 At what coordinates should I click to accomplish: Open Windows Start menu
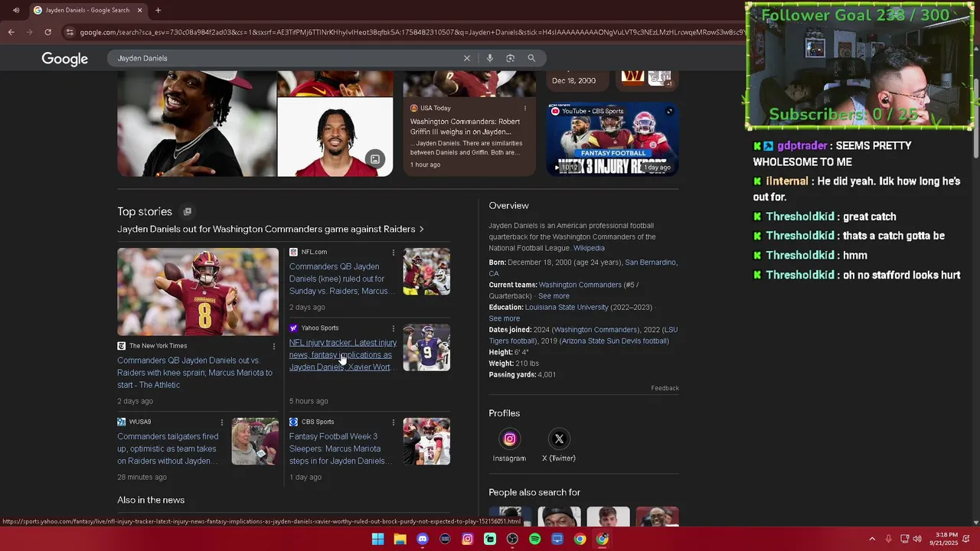tap(377, 539)
